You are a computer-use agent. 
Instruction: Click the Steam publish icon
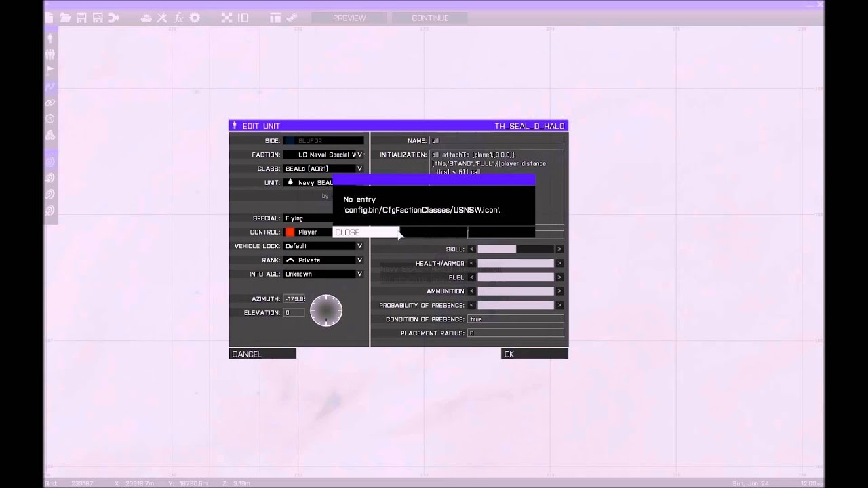point(292,18)
